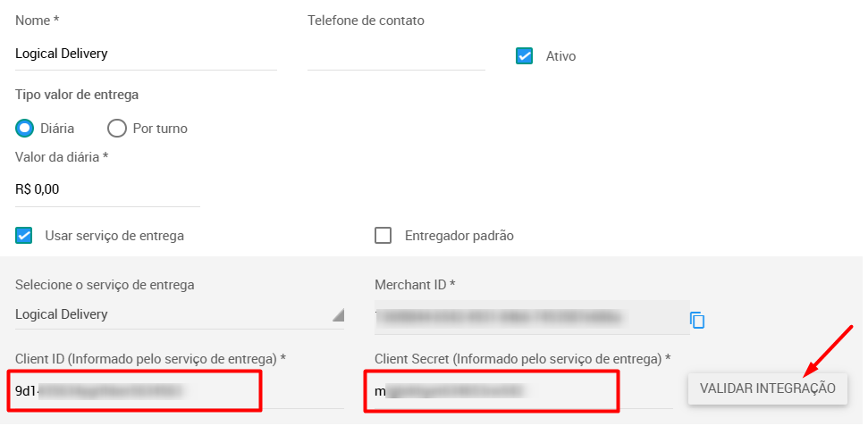Click the Usar serviço de entrega label text
Image resolution: width=868 pixels, height=426 pixels.
coord(114,237)
